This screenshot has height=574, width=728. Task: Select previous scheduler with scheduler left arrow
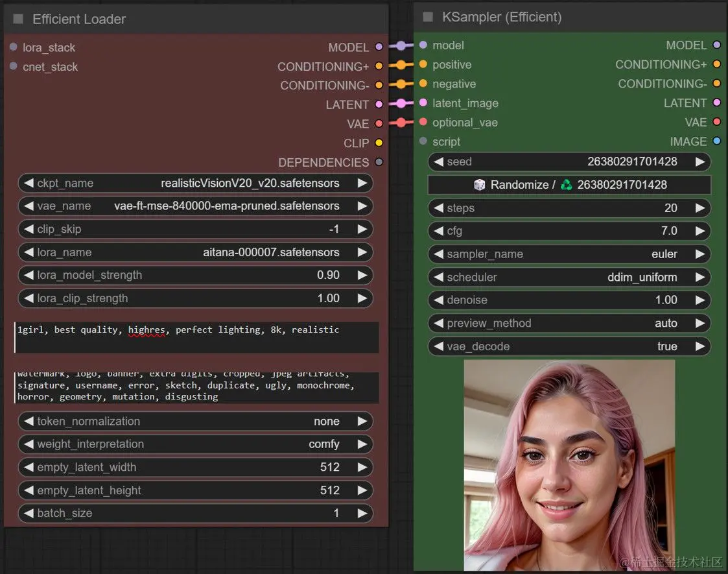click(439, 277)
